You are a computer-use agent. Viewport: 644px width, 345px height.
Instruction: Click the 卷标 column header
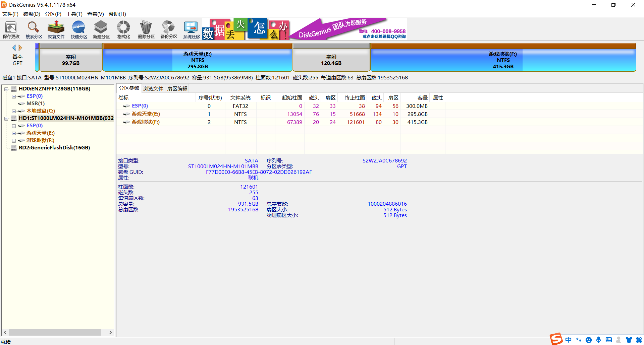(156, 98)
